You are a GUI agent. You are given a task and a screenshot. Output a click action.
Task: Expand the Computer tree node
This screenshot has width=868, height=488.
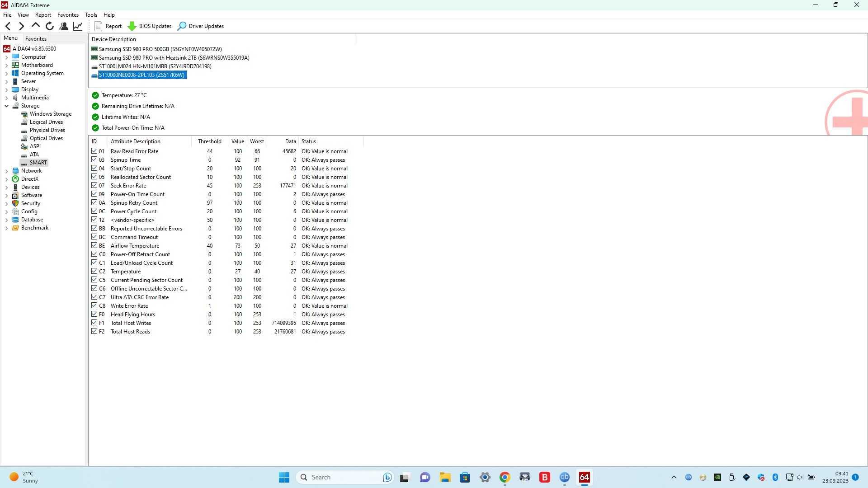[6, 57]
